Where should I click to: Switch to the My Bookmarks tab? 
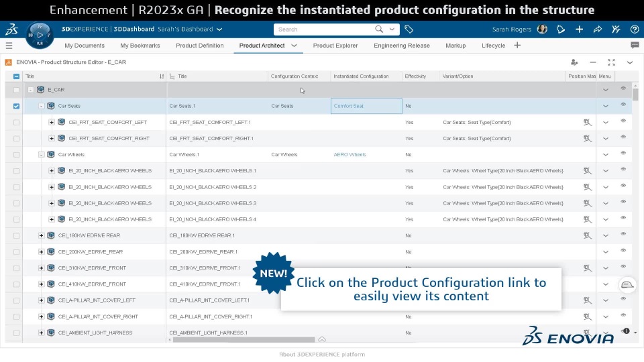pyautogui.click(x=140, y=46)
